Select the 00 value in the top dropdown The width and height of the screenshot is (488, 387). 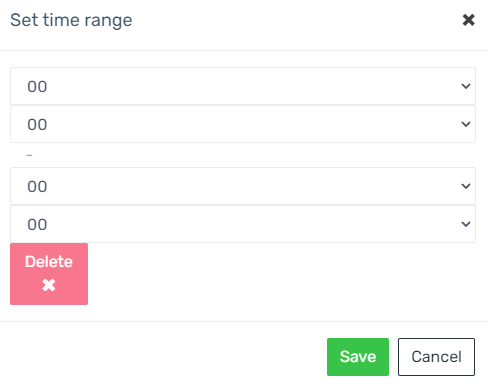click(37, 87)
